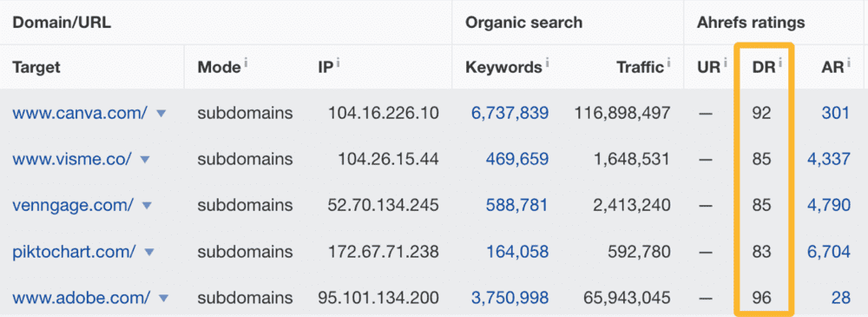Sort by the DR column header

click(x=764, y=68)
